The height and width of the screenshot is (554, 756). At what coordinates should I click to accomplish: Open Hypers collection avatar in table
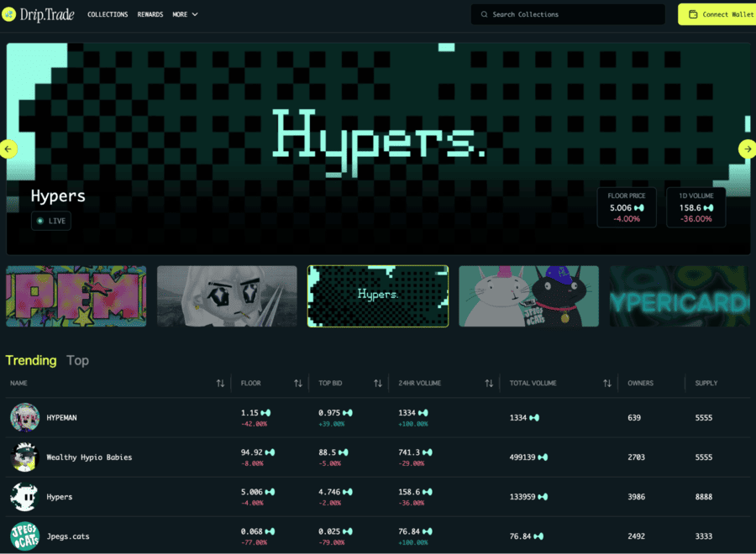[24, 496]
